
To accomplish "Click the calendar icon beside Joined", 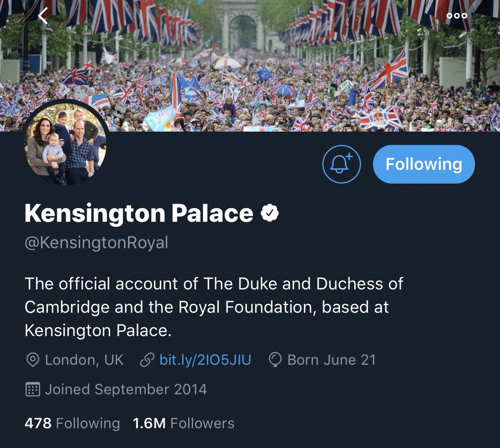I will [x=32, y=390].
